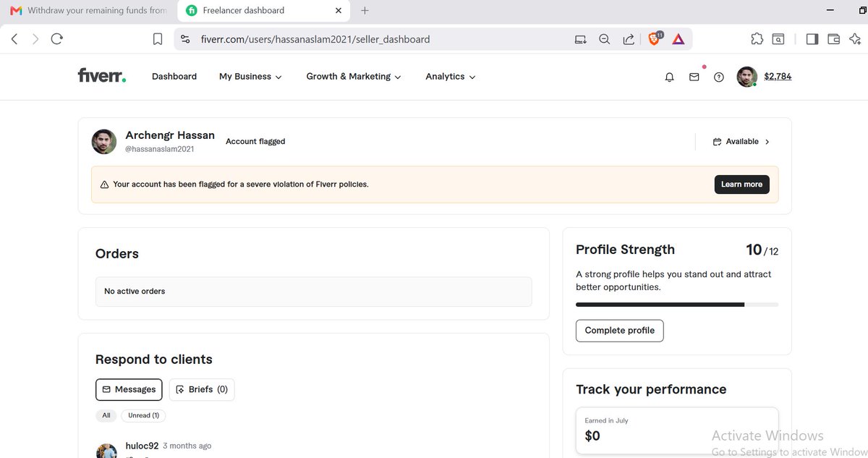Click the Complete profile button

point(620,331)
